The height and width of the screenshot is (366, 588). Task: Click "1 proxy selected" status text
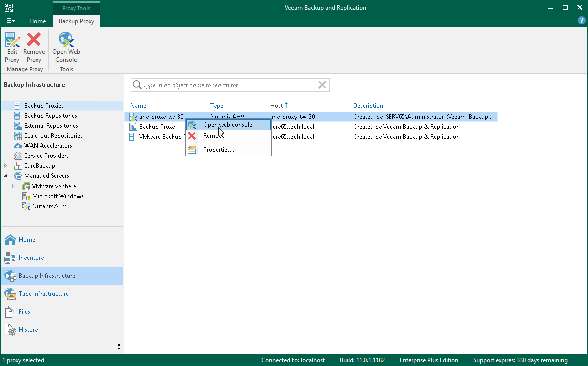(23, 360)
